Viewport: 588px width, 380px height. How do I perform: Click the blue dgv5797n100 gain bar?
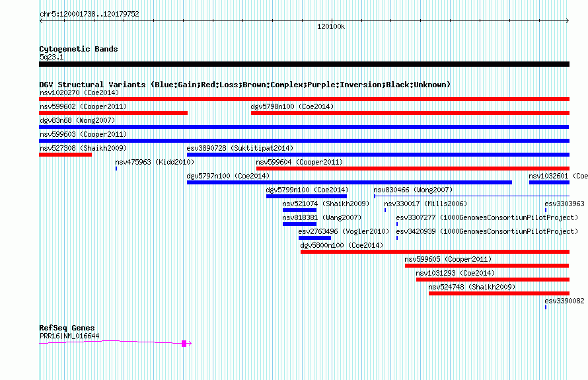tap(349, 182)
